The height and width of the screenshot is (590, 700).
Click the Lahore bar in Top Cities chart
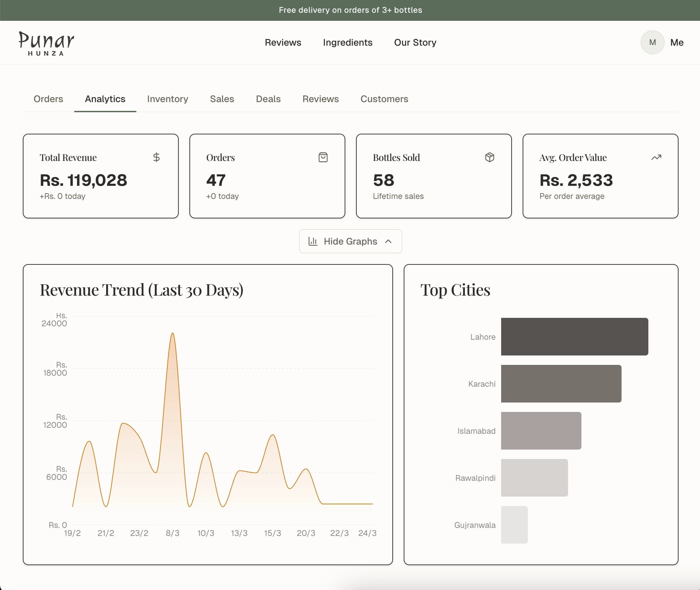(574, 337)
